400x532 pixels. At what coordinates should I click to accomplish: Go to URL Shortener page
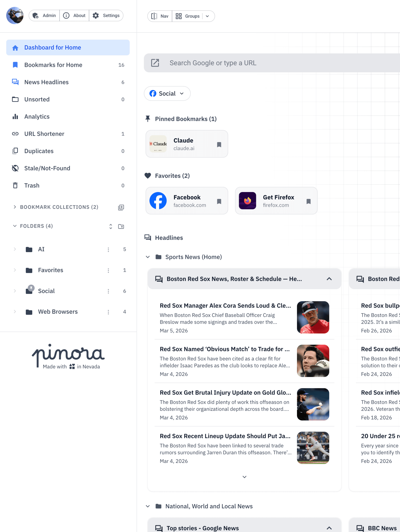pyautogui.click(x=44, y=134)
